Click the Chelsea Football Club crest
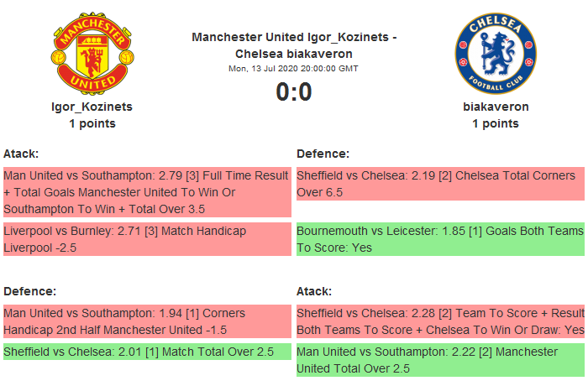The width and height of the screenshot is (588, 386). 495,54
